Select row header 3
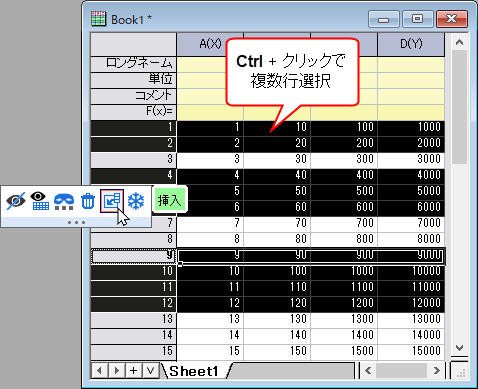Screen dimensions: 478x389 point(133,160)
